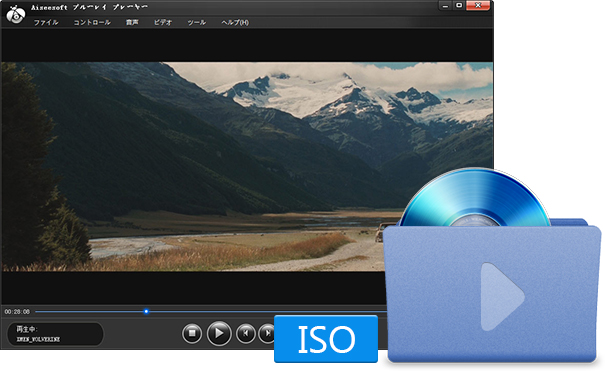Click the Play button
The image size is (605, 371).
[x=219, y=333]
